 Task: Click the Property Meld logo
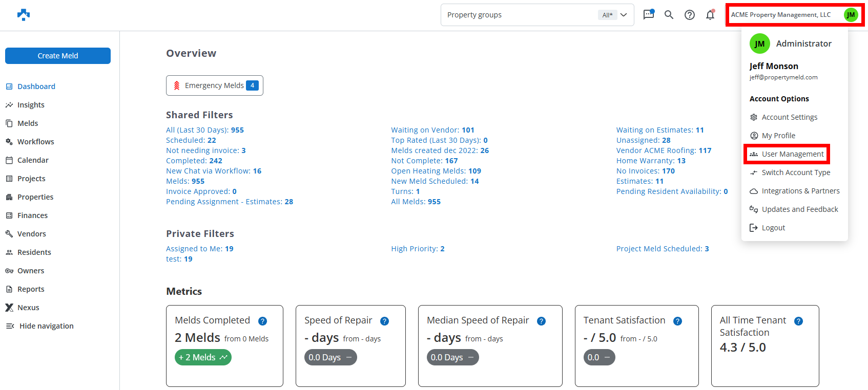pos(24,15)
